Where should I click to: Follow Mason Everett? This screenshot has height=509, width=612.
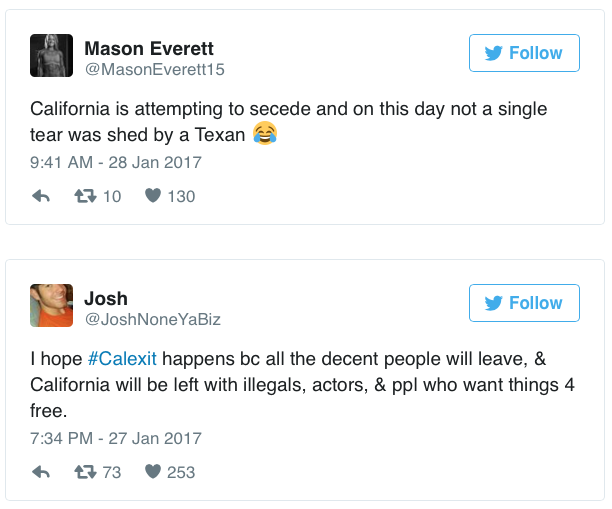point(524,53)
